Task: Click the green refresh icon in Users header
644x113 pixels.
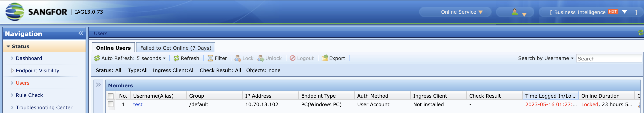Action: click(641, 33)
